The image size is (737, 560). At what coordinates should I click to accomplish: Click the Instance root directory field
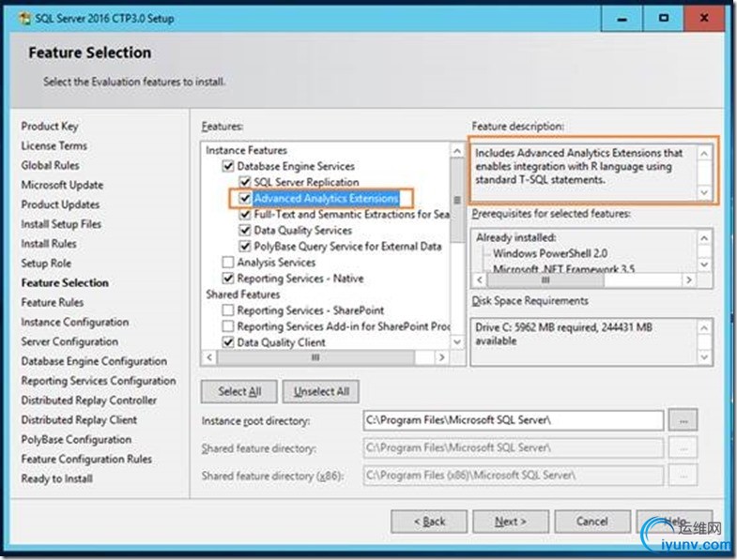(513, 420)
